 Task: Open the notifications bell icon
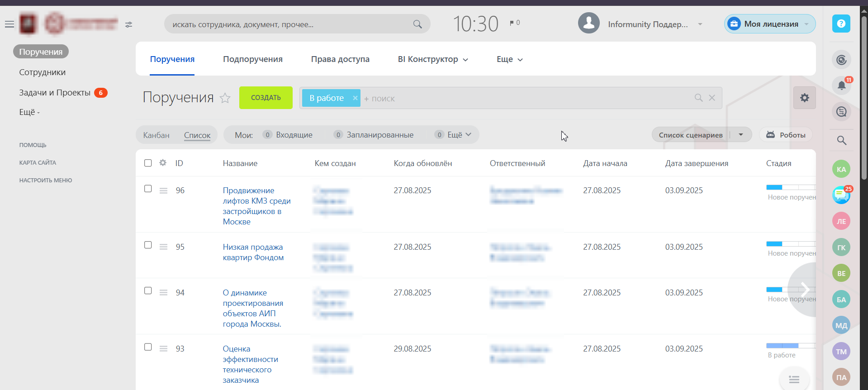[841, 85]
